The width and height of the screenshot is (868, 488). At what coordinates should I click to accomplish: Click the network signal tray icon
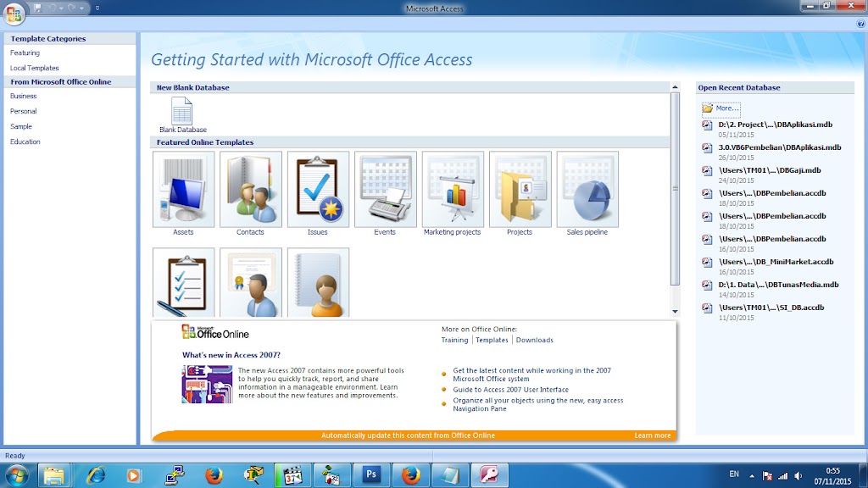coord(782,476)
